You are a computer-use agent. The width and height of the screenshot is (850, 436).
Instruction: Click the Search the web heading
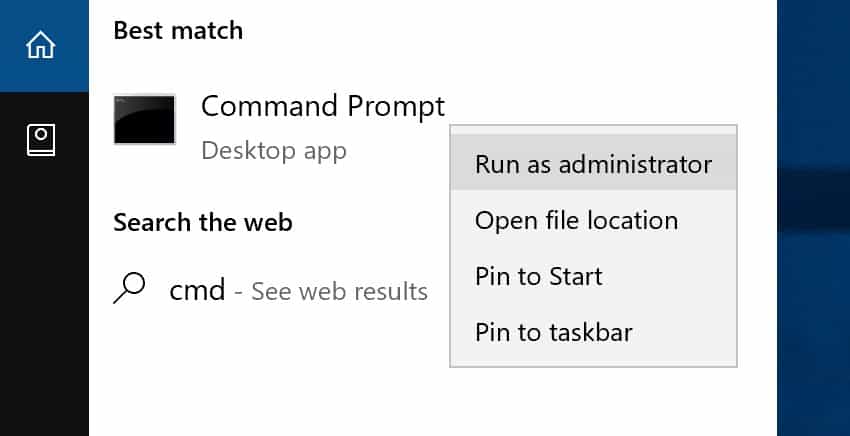point(203,222)
